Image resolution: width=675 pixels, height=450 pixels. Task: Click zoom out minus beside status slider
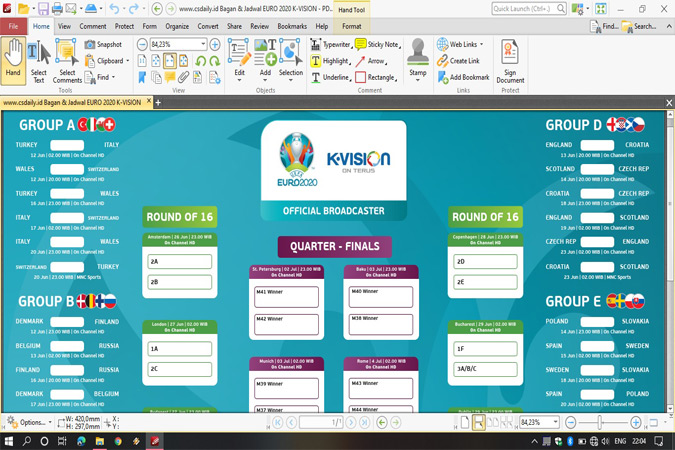(x=571, y=423)
